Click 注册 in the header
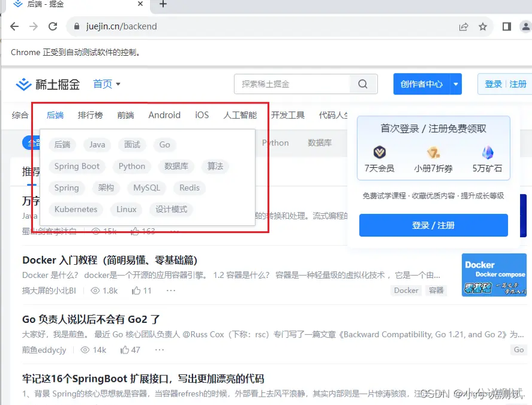Image resolution: width=532 pixels, height=405 pixels. click(518, 84)
